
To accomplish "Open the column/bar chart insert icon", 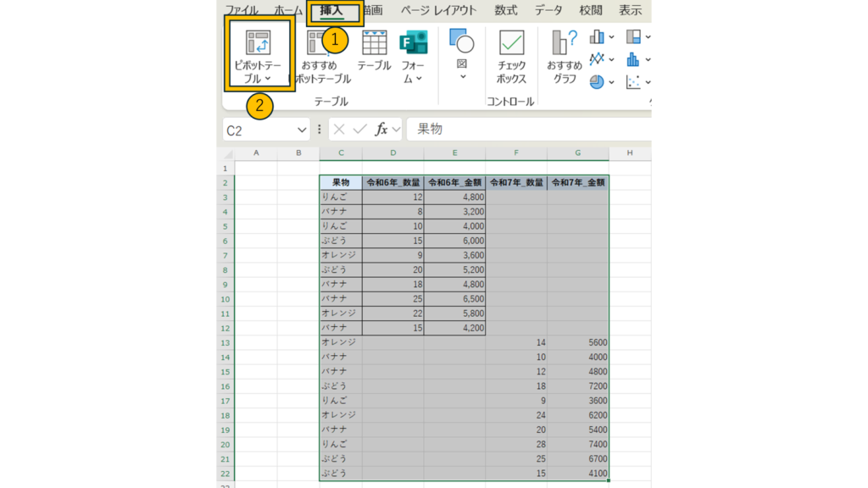I will click(598, 36).
